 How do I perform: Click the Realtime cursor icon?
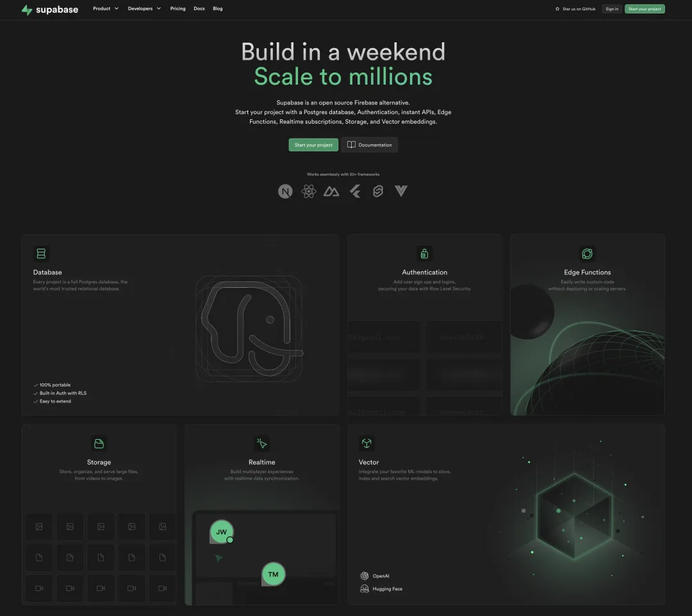261,444
